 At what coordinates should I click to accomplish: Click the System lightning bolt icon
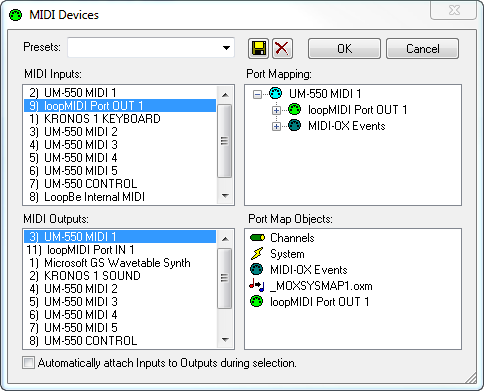(x=257, y=254)
